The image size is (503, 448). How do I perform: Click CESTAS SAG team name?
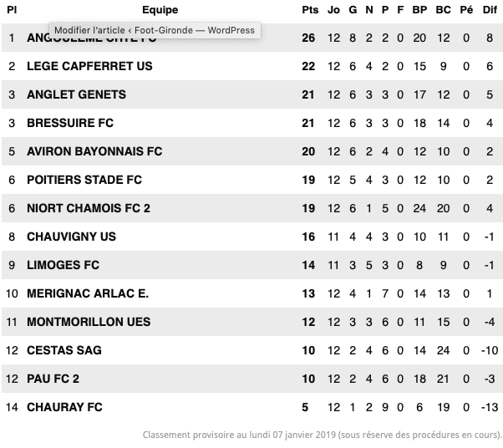[64, 350]
